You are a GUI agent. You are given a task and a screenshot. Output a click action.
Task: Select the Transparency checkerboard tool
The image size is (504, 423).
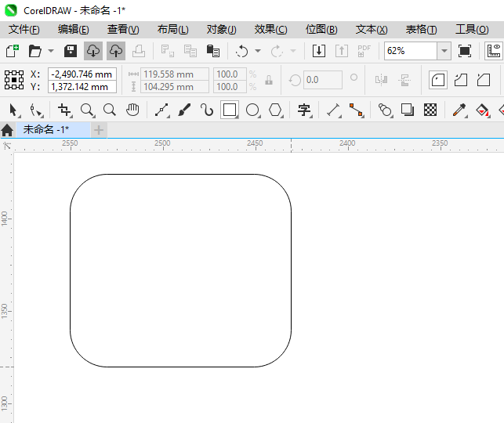430,110
